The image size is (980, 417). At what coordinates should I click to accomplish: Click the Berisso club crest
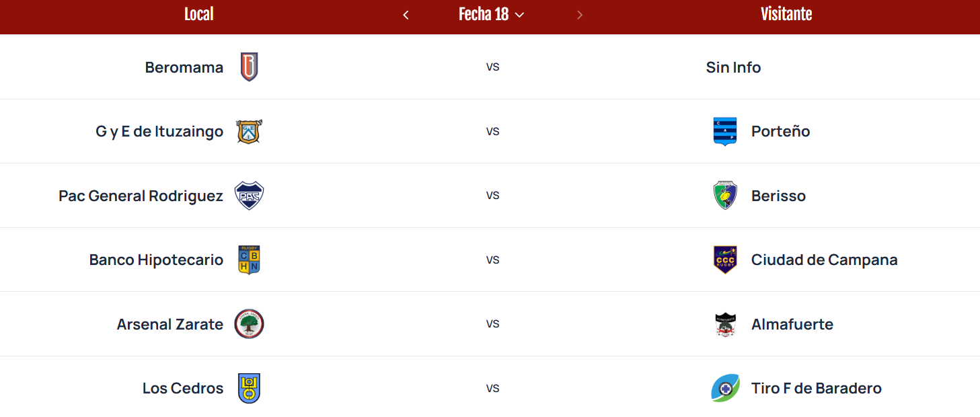pos(725,196)
